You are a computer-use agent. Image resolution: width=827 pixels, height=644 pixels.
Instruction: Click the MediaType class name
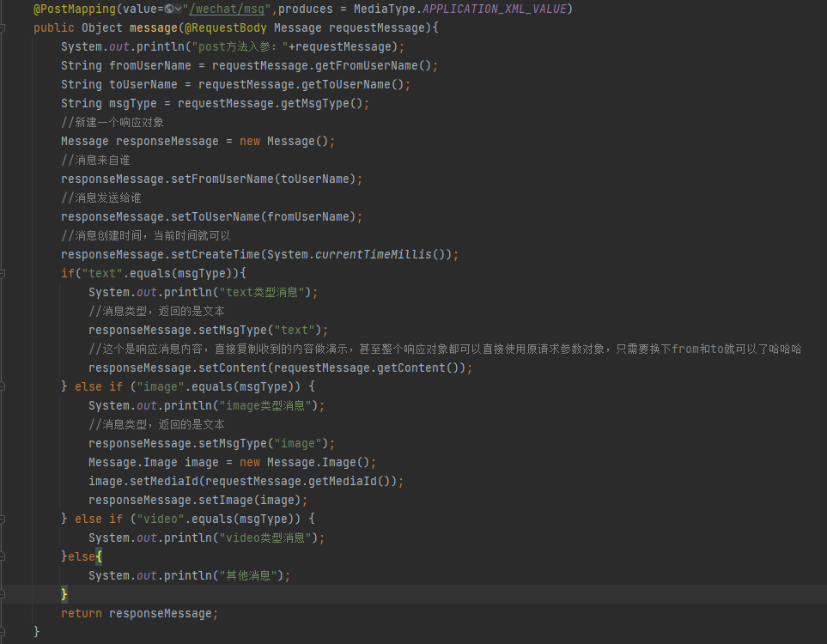coord(385,9)
